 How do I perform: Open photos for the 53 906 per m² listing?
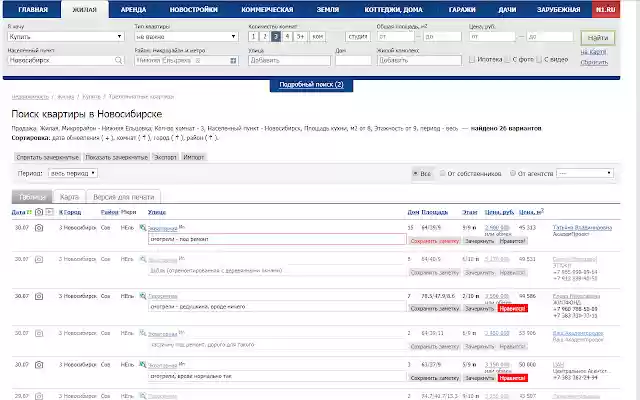pos(39,333)
